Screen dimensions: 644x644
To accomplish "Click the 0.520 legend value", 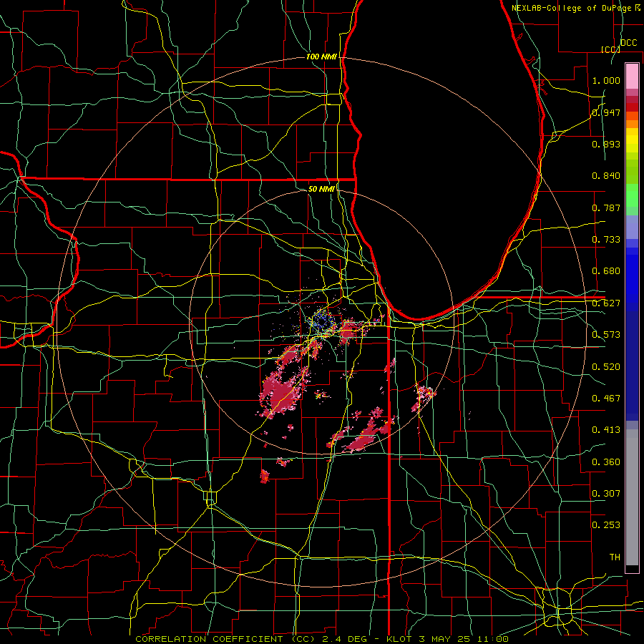I will pos(606,367).
